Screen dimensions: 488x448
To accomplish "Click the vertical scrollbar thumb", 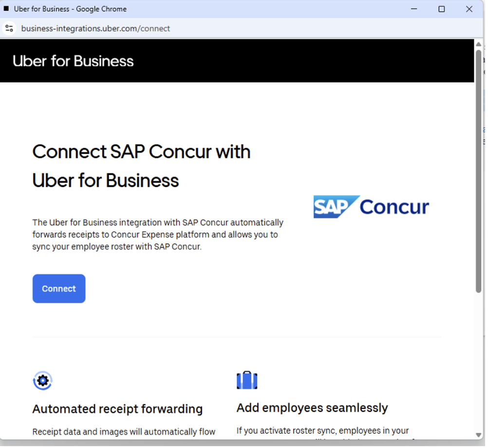I will click(x=479, y=171).
